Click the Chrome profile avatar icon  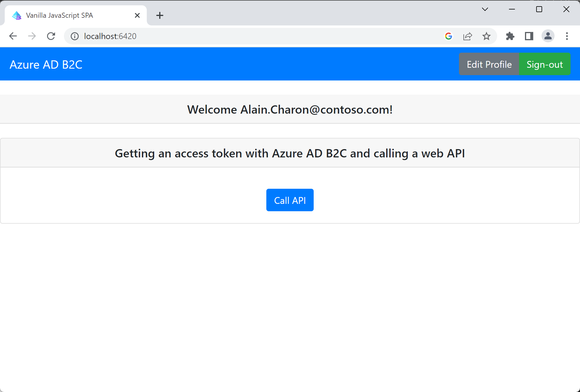click(548, 36)
